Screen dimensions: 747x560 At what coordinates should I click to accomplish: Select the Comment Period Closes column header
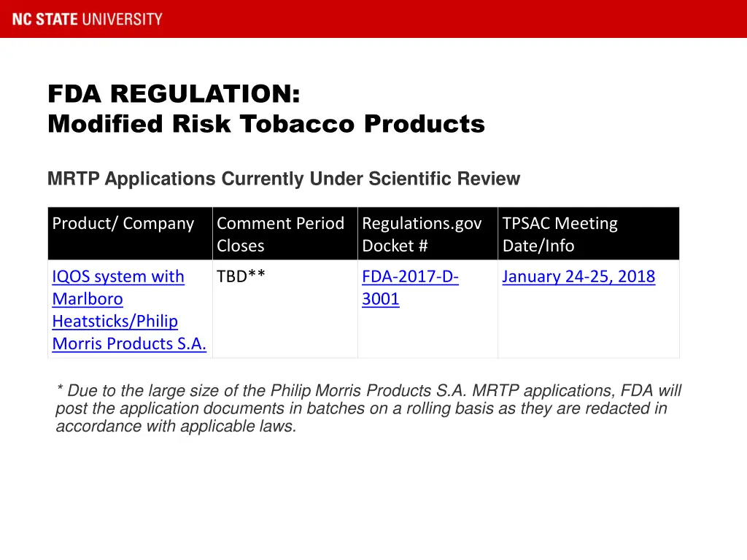[x=280, y=234]
